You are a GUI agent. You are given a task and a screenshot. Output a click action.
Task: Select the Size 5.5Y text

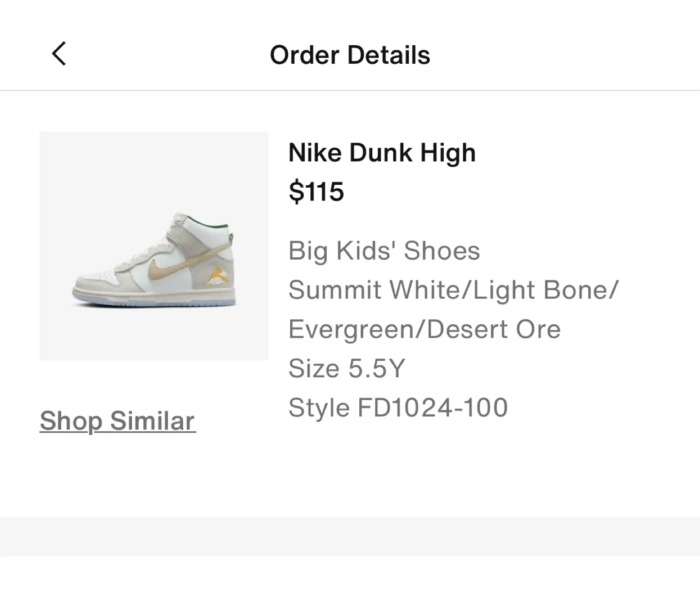347,368
